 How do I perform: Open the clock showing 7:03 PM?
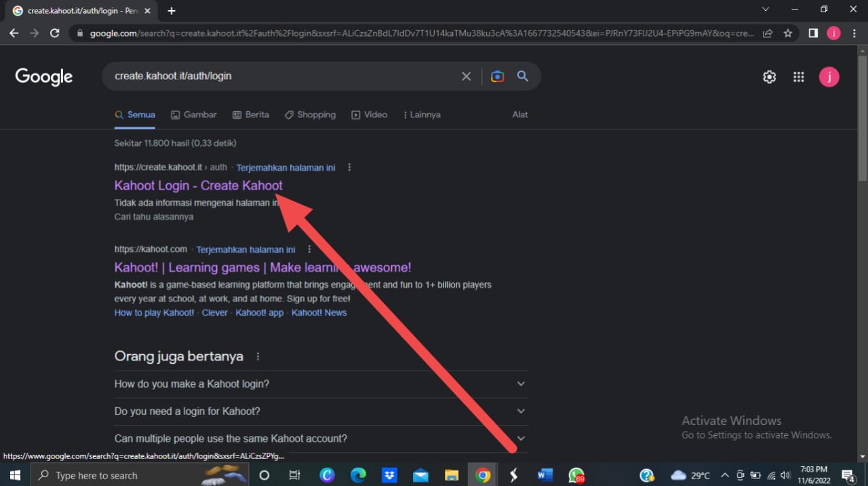coord(813,474)
